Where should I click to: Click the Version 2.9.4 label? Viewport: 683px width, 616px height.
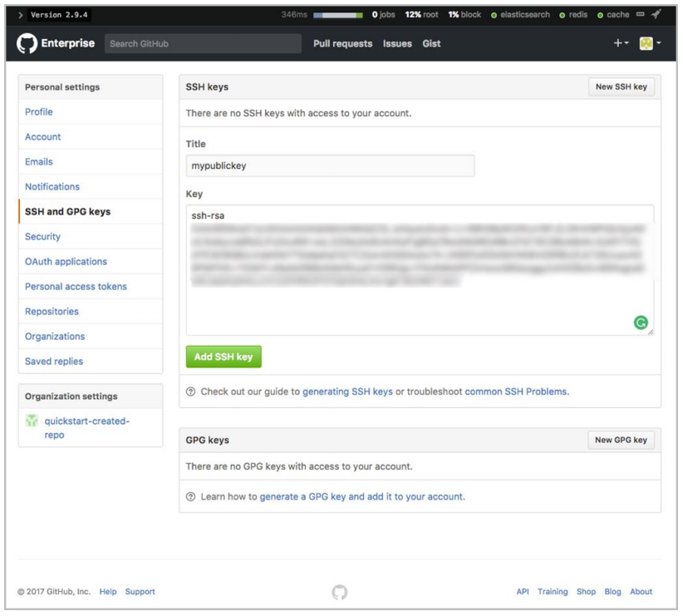click(x=59, y=15)
